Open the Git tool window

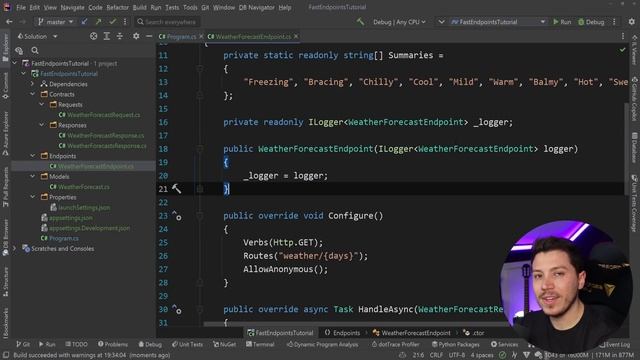tap(23, 344)
